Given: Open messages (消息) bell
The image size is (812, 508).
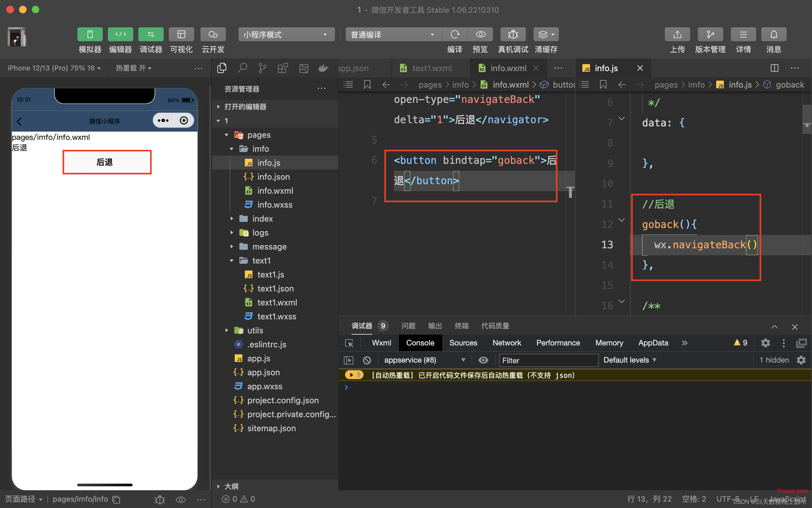Looking at the screenshot, I should (x=773, y=34).
